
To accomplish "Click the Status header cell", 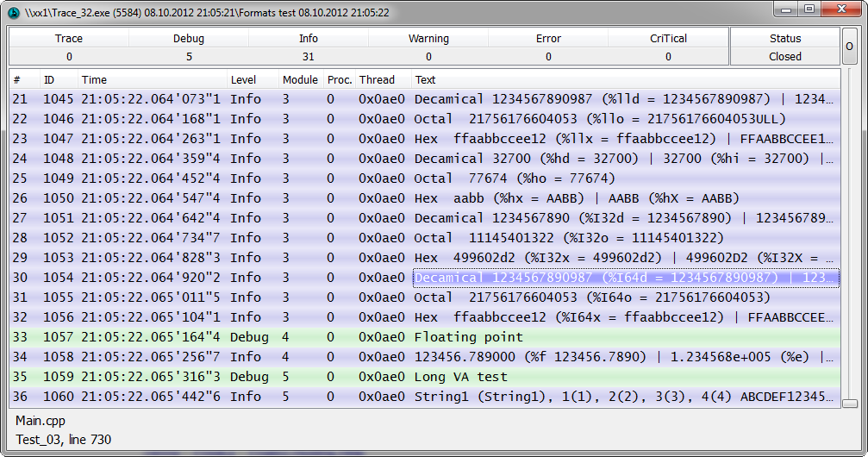I will pyautogui.click(x=785, y=38).
